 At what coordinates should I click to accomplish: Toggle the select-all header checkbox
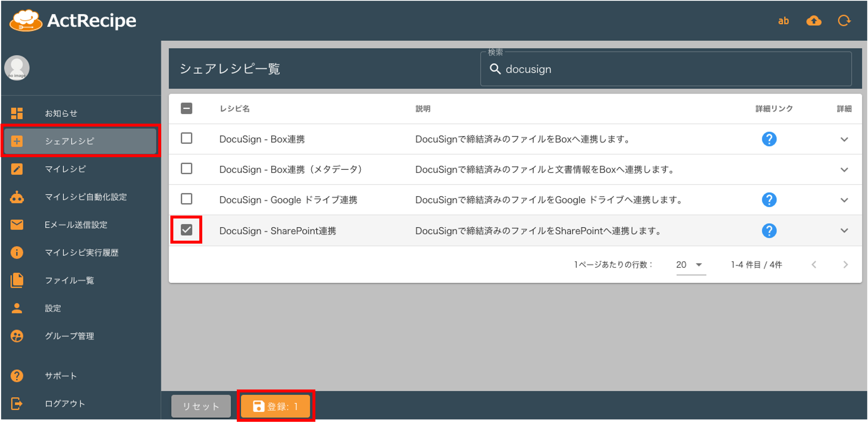[186, 108]
